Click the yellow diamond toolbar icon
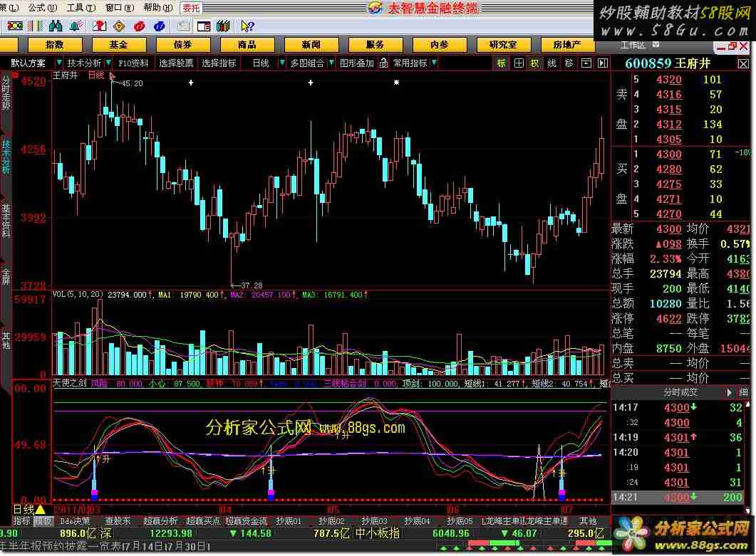The width and height of the screenshot is (756, 556). [119, 26]
